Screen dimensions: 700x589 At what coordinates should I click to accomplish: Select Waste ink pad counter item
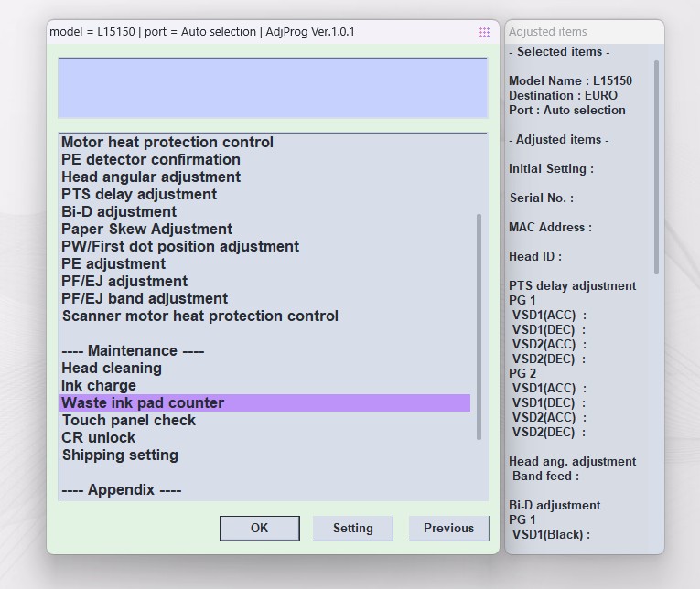143,402
